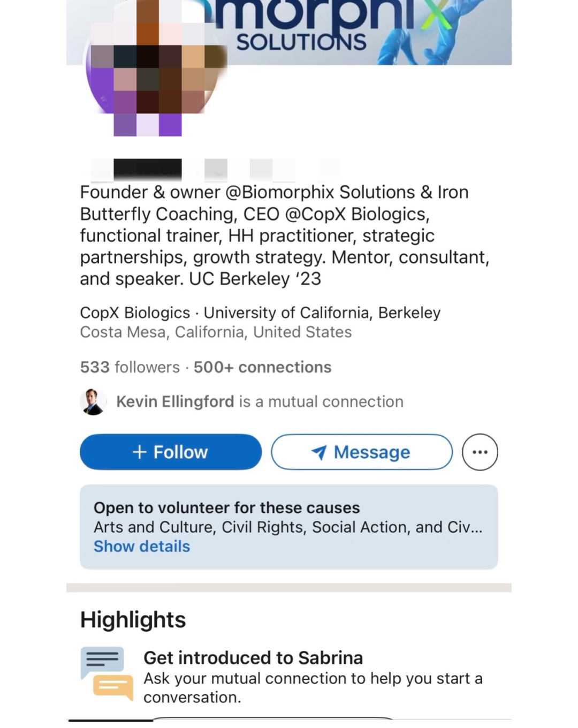Click the Costa Mesa, California location text
Viewport: 578px width, 728px height.
216,332
